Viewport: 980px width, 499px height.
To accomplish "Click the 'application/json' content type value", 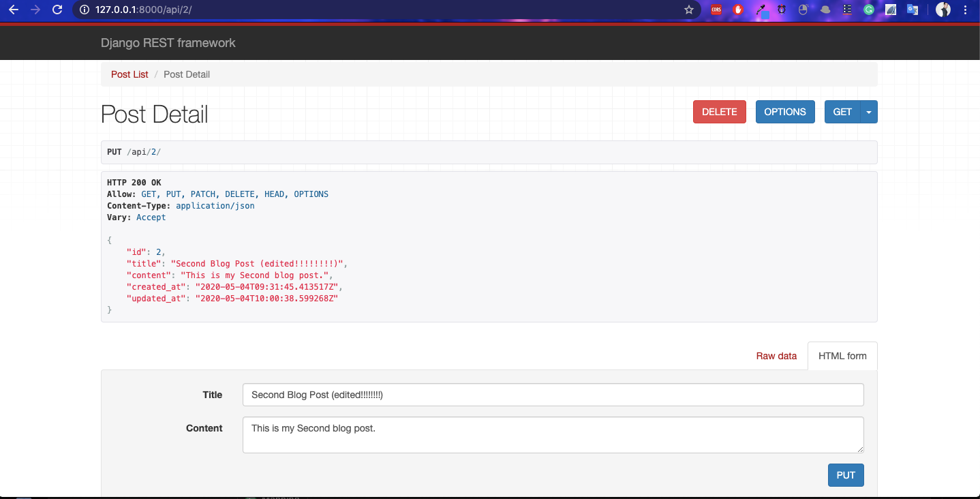I will (215, 206).
